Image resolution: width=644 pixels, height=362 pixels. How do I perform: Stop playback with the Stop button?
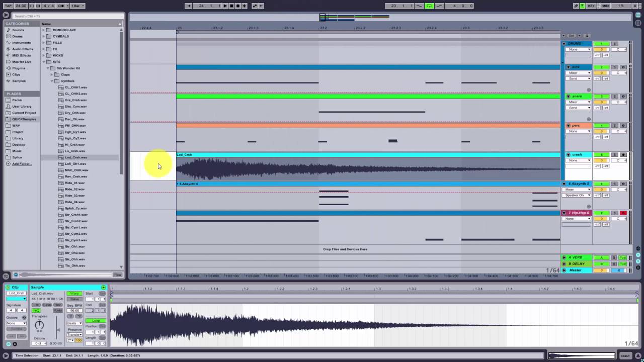coord(231,6)
